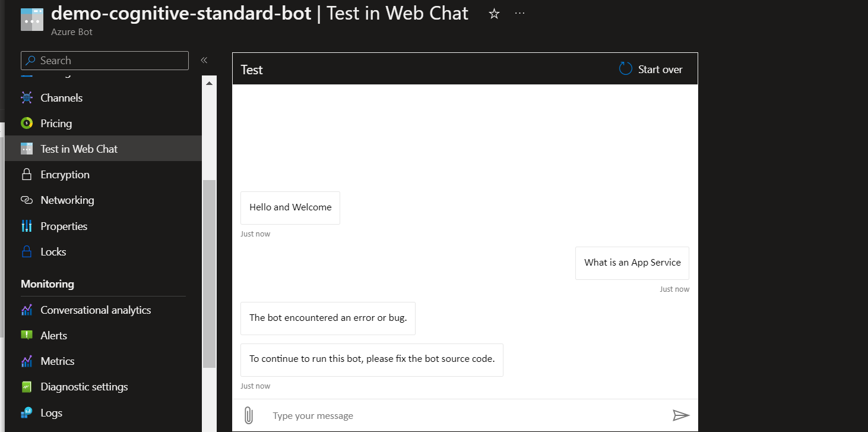Click the Channels icon in sidebar
868x432 pixels.
27,98
